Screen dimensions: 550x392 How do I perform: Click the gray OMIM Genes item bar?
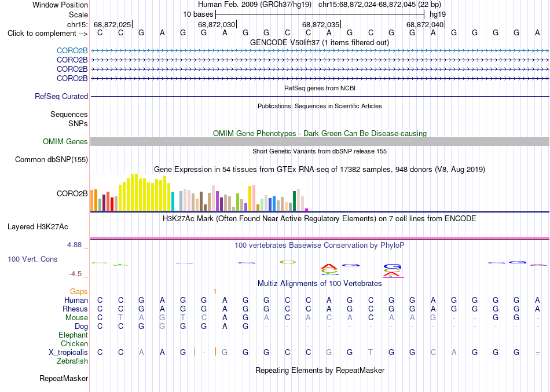coord(320,141)
